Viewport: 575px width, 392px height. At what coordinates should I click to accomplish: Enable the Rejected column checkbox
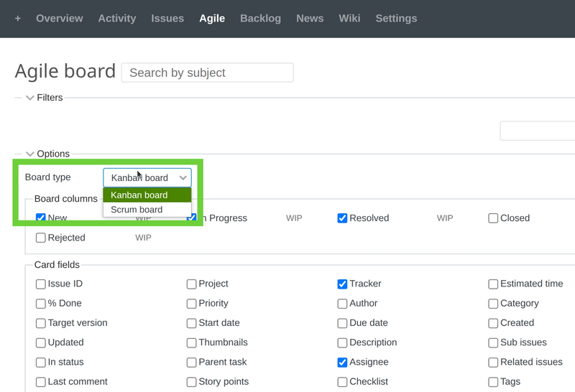tap(41, 238)
